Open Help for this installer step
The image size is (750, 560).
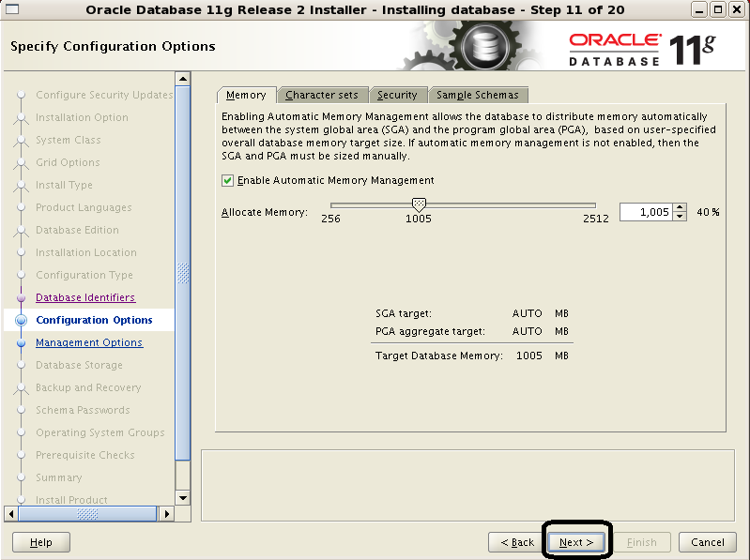tap(41, 542)
